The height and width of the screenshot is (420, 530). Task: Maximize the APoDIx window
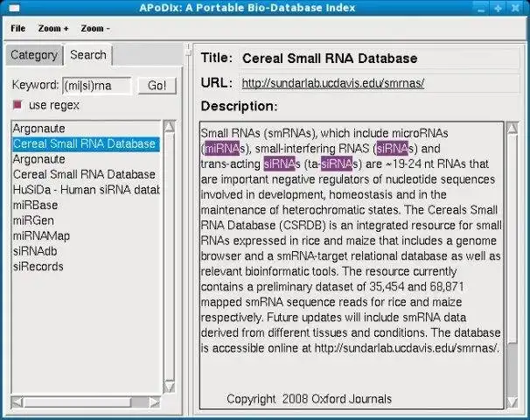coord(499,8)
